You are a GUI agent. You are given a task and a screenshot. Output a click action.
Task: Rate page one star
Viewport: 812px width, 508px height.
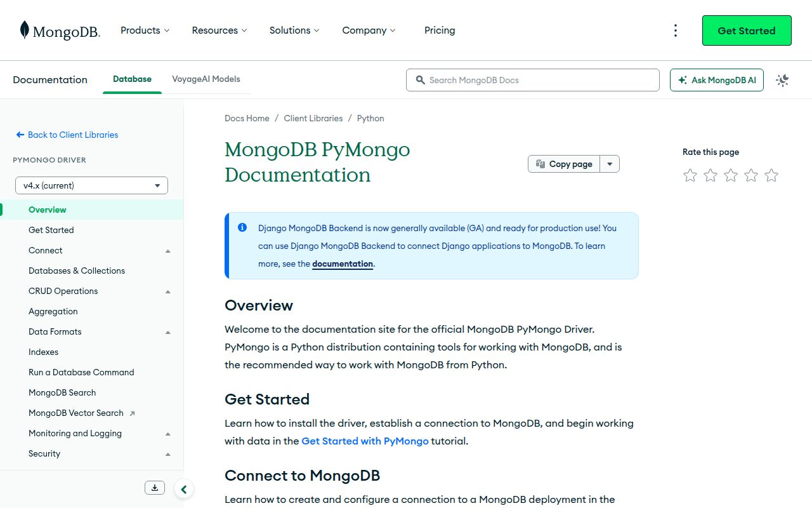(690, 175)
